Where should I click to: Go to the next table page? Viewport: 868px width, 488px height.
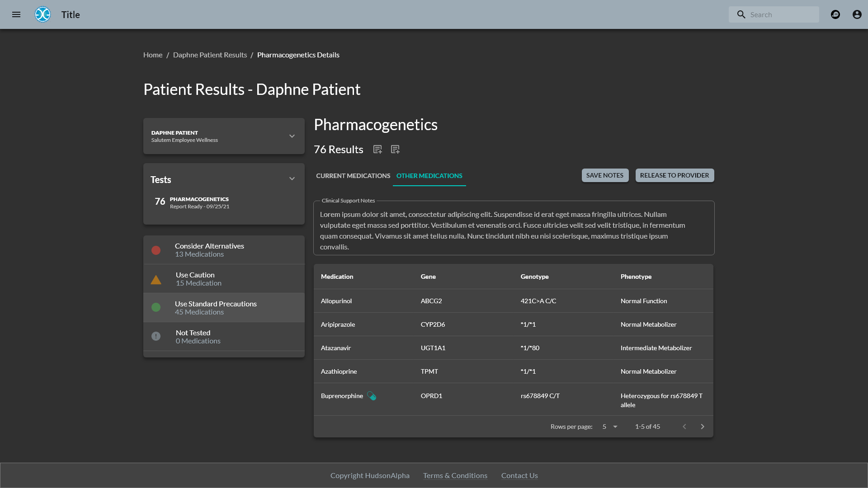pos(702,427)
